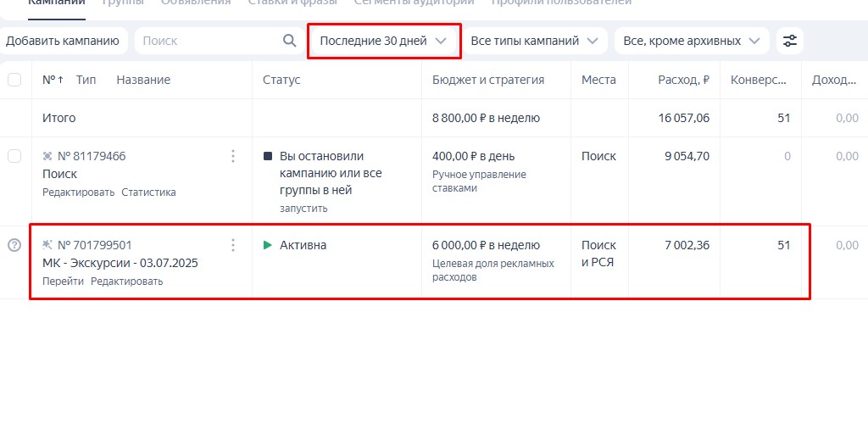Click the budget 6 000,00 ₽ в неделю
The width and height of the screenshot is (868, 446).
tap(486, 245)
